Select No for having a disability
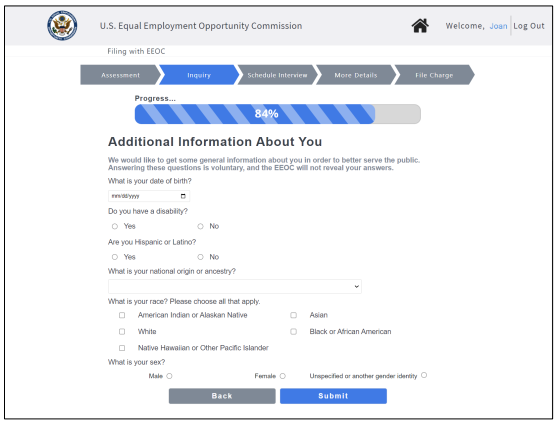The width and height of the screenshot is (556, 423). (200, 226)
